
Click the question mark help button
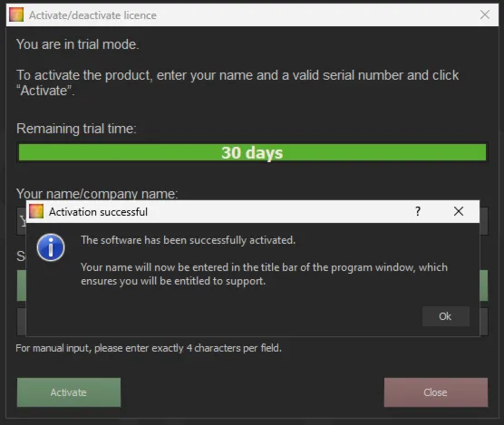(418, 211)
